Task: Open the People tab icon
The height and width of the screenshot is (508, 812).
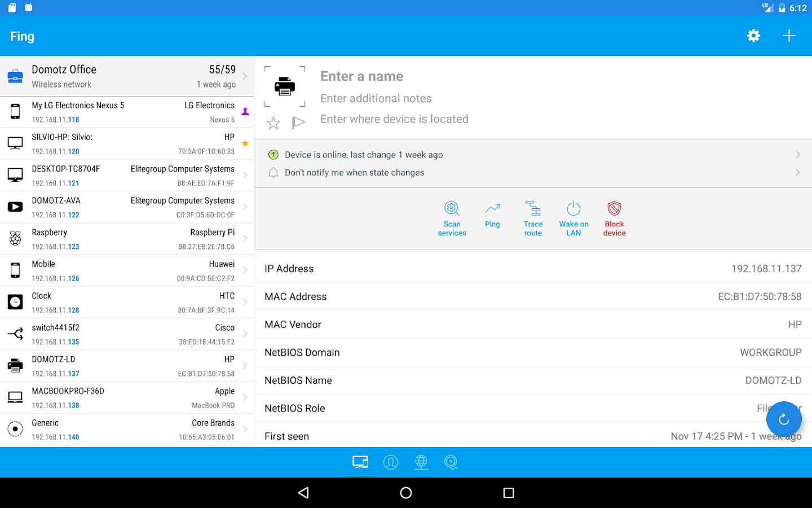Action: pos(391,462)
